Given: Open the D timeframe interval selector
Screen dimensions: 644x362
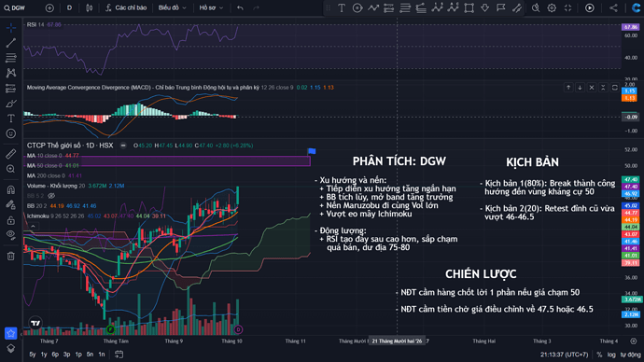Looking at the screenshot, I should point(69,7).
